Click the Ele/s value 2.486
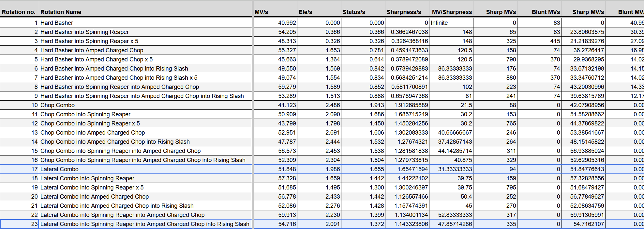This screenshot has width=644, height=229. click(319, 105)
